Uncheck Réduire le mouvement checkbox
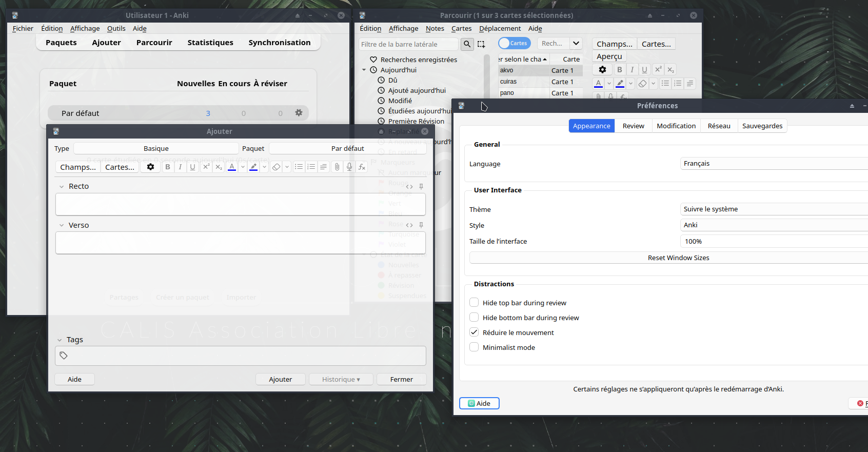This screenshot has width=868, height=452. 475,332
